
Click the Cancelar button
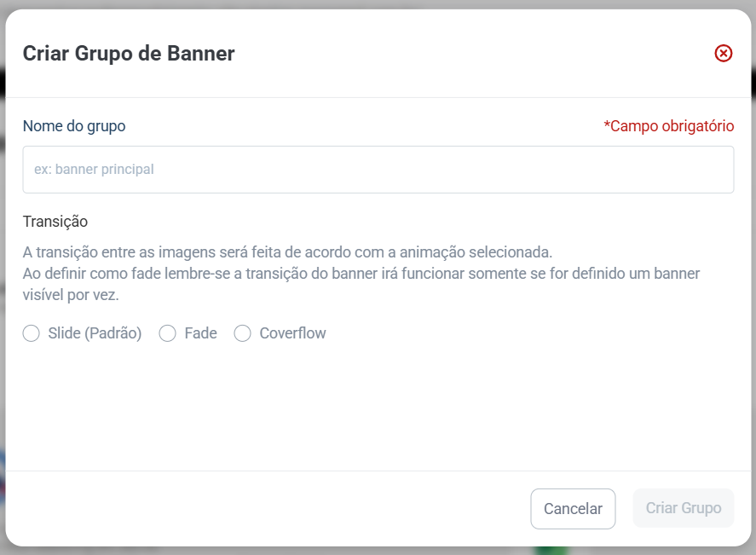point(573,509)
